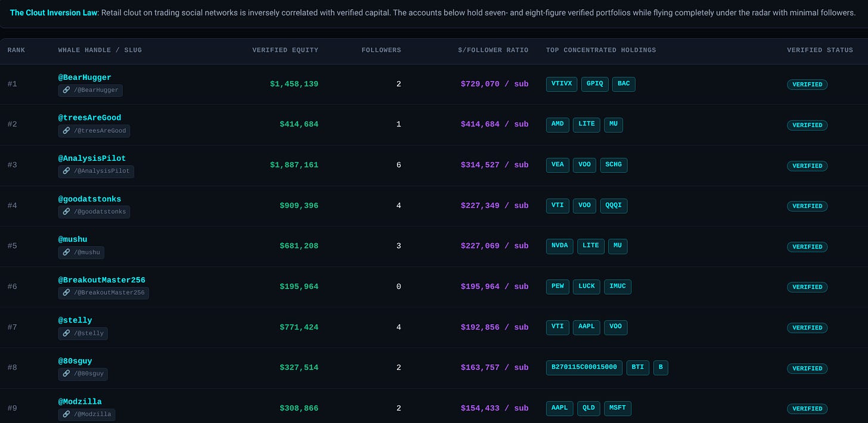Click the link icon beside /@BearHugger slug
868x423 pixels.
pos(67,91)
